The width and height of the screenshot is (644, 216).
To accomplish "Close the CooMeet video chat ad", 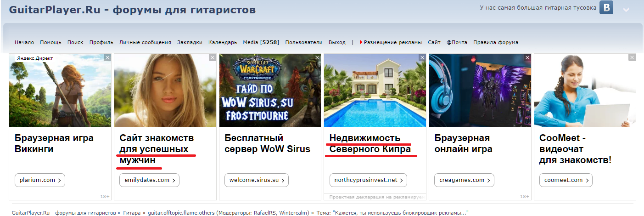I will [x=632, y=57].
